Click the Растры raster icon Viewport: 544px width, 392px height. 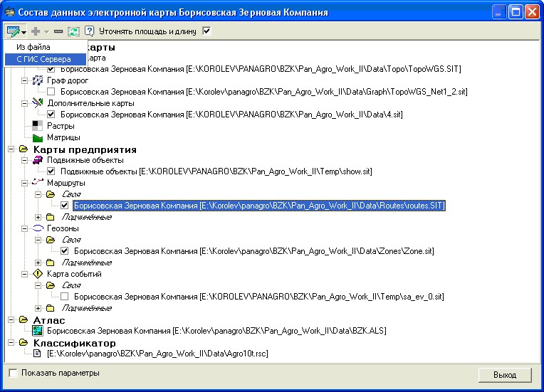pos(38,126)
